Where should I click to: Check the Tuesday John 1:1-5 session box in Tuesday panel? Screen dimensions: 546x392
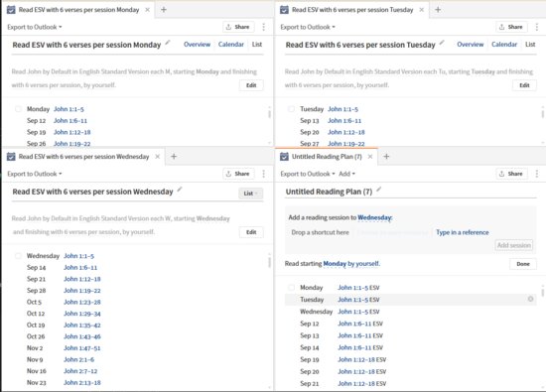(291, 109)
